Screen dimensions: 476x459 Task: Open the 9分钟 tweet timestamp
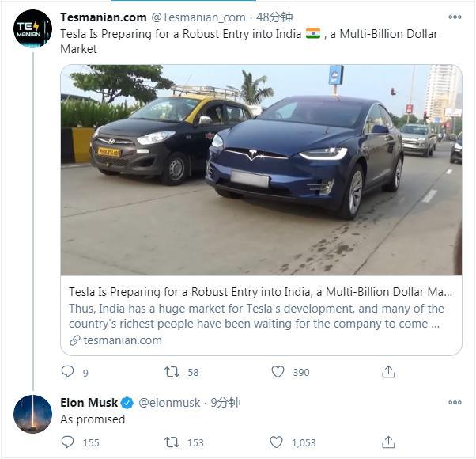(x=225, y=403)
